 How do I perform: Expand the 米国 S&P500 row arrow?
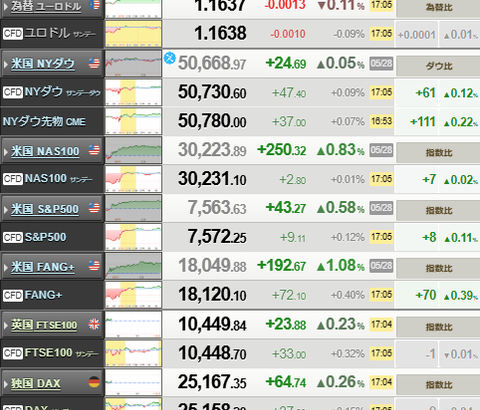pos(6,210)
